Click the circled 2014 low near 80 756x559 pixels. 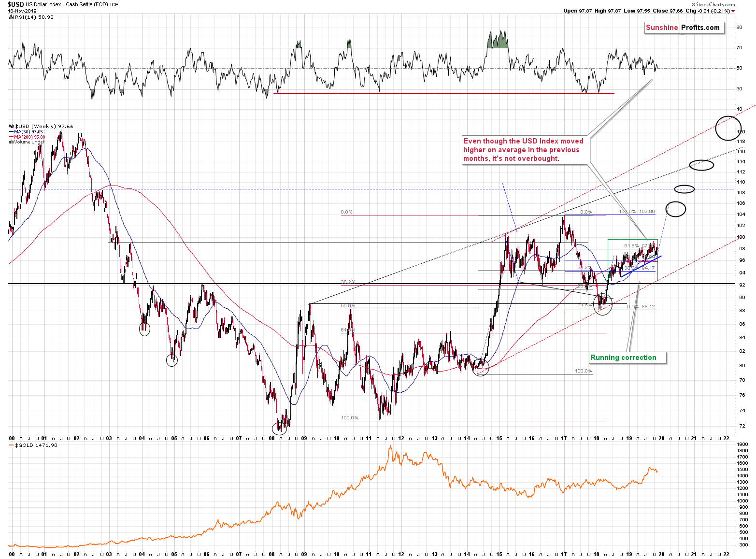[481, 368]
